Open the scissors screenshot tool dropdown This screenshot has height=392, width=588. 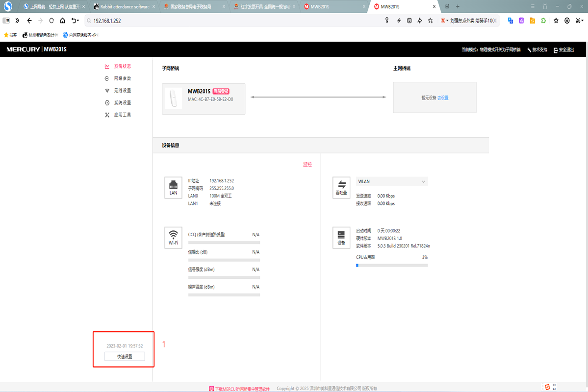579,21
